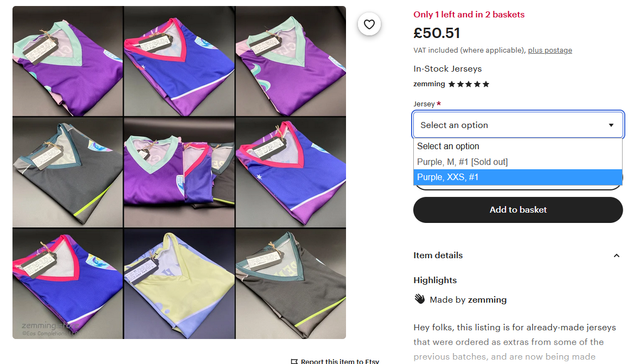The image size is (634, 364).
Task: Click the five-star rating for zemming
Action: pos(469,84)
